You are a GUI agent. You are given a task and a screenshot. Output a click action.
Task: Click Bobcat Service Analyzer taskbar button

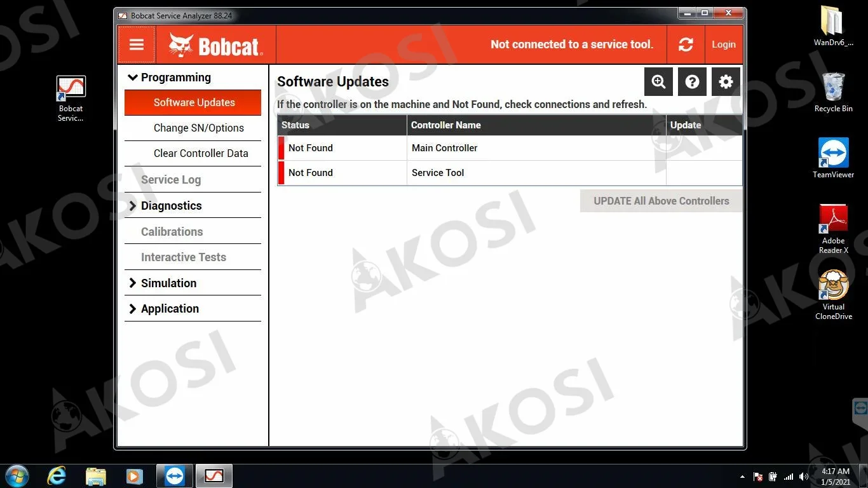[x=214, y=476]
